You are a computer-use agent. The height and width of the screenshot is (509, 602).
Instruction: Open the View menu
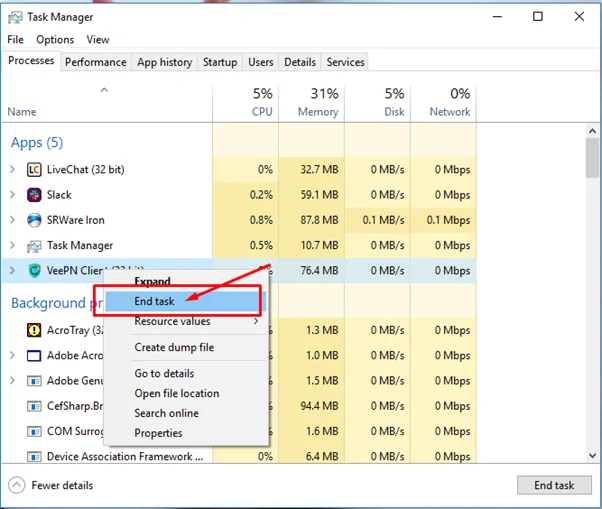pos(98,40)
